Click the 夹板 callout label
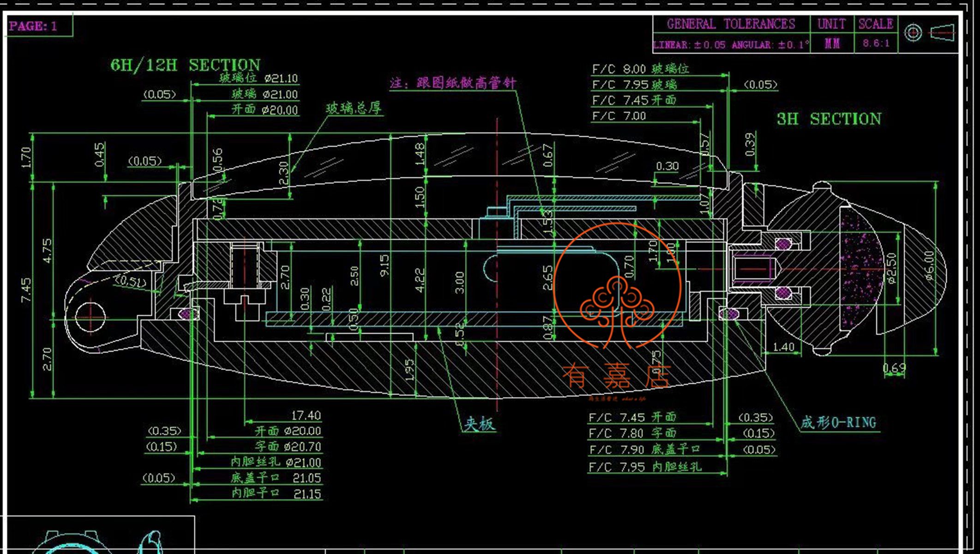 tap(479, 424)
